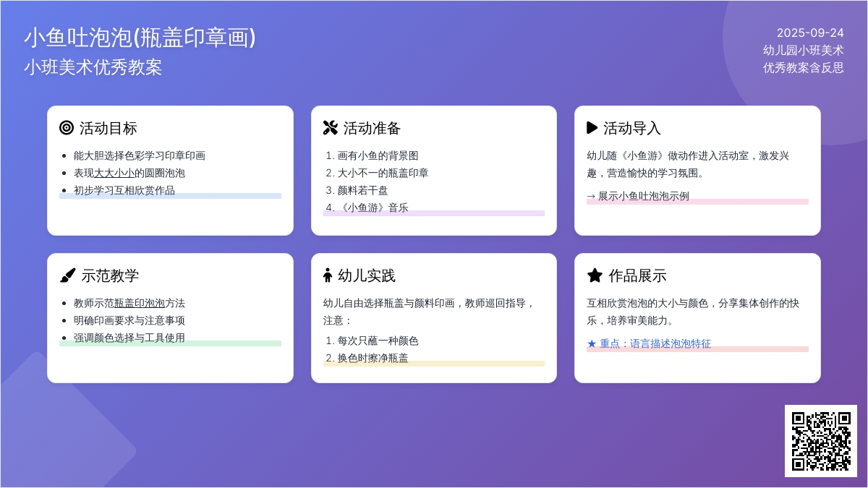Click the target icon beside 活动目标

[67, 128]
